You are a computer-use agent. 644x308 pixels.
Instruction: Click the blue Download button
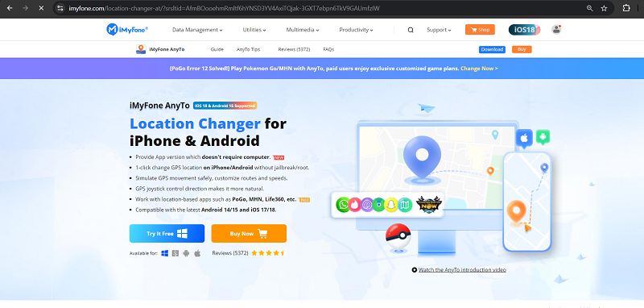point(492,49)
